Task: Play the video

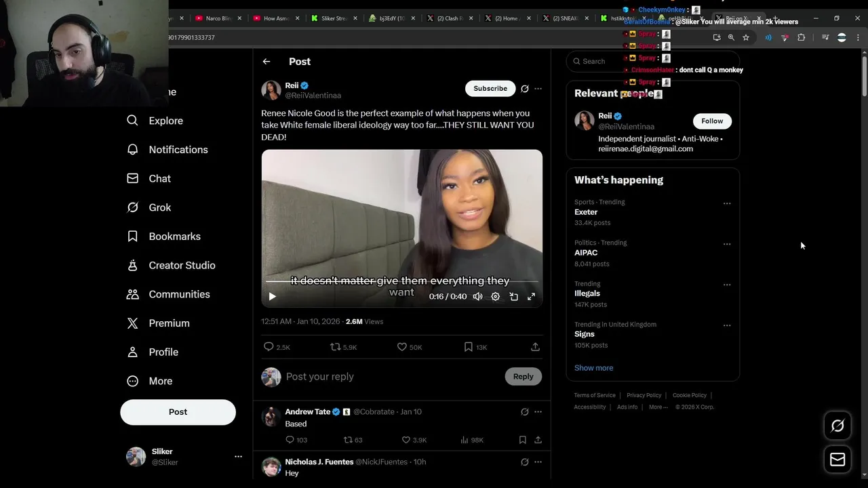Action: pyautogui.click(x=272, y=296)
